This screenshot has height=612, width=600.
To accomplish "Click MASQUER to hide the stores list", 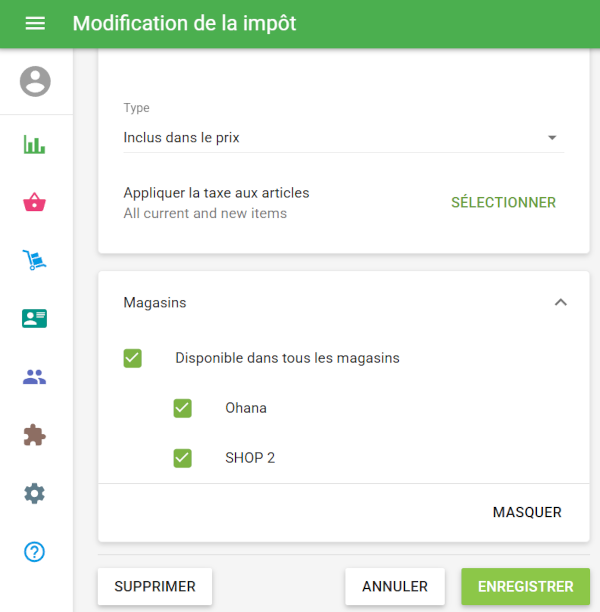I will click(527, 512).
